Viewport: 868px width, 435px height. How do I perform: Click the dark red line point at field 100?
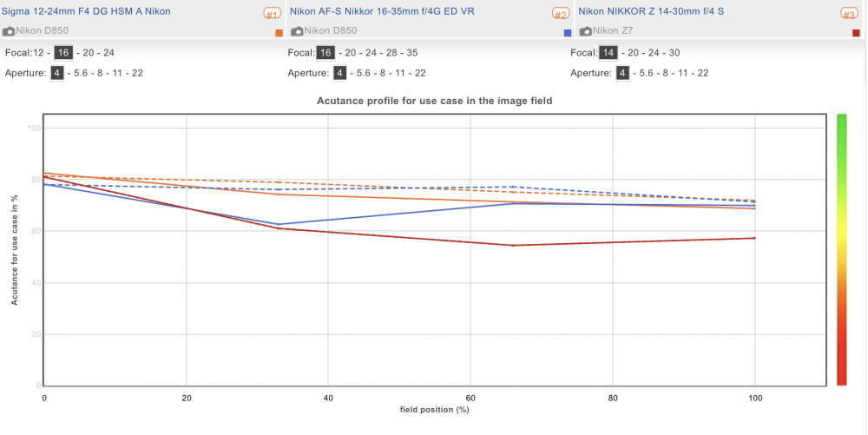point(754,238)
